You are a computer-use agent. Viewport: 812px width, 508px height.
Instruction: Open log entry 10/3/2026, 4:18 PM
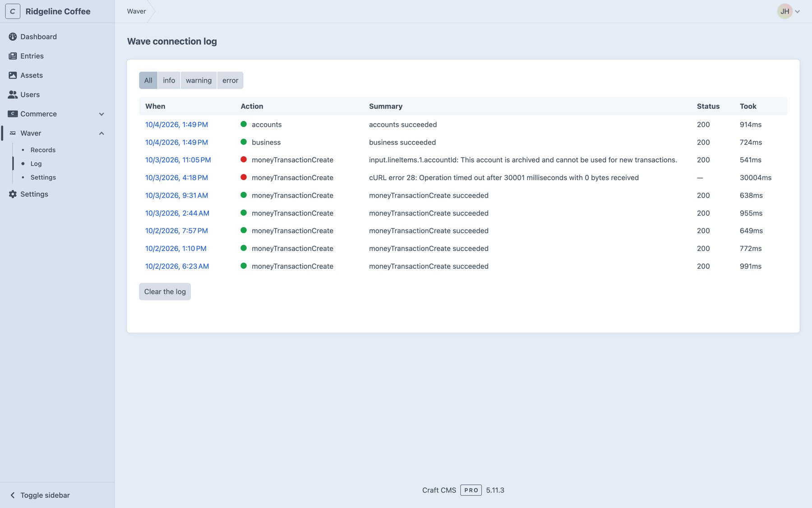(x=176, y=177)
